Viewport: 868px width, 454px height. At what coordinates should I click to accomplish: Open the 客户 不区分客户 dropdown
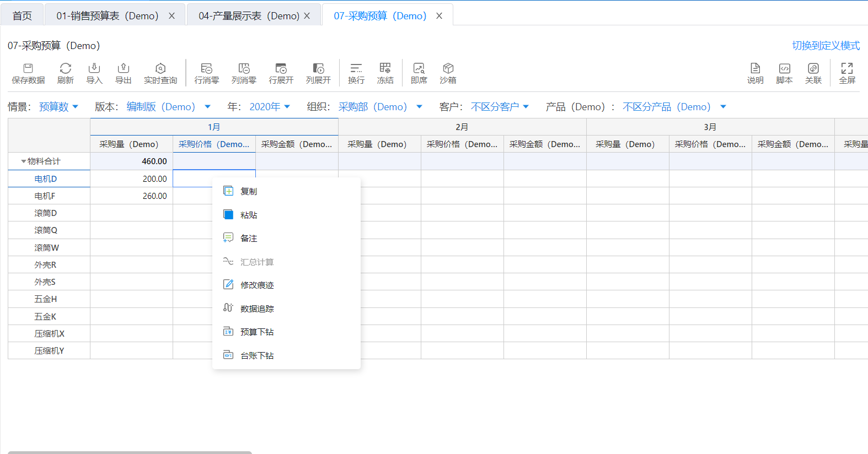[x=500, y=107]
